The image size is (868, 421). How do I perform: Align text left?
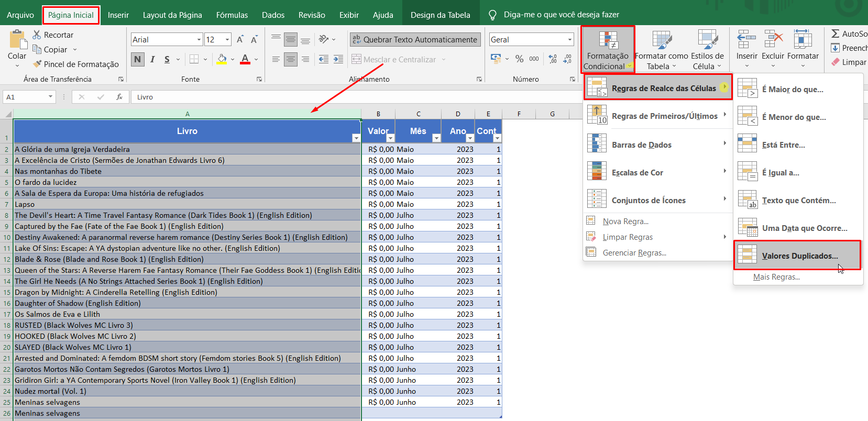point(276,59)
